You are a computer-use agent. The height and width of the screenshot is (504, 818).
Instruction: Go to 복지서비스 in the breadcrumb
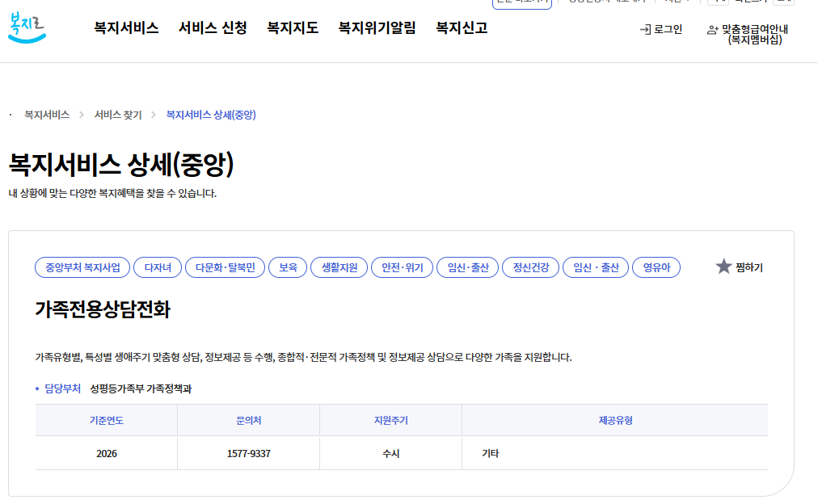coord(47,115)
